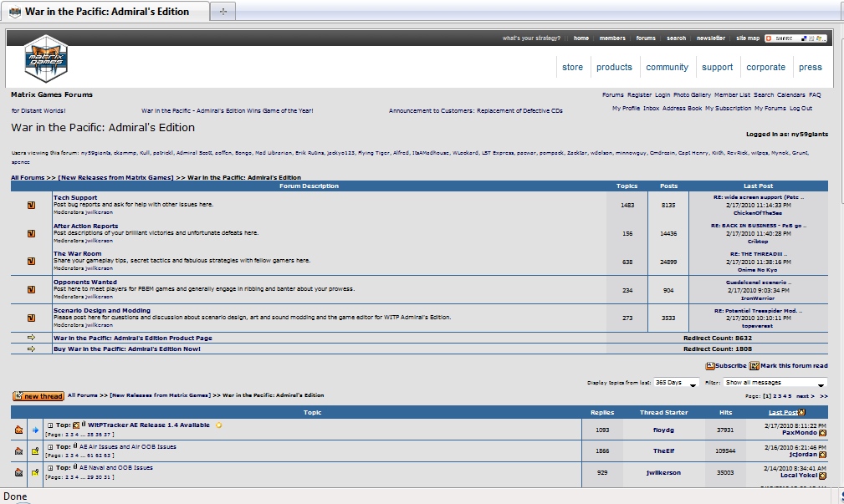Expand the AE Naval and OOB Issues thread preview
The height and width of the screenshot is (504, 844).
click(50, 468)
